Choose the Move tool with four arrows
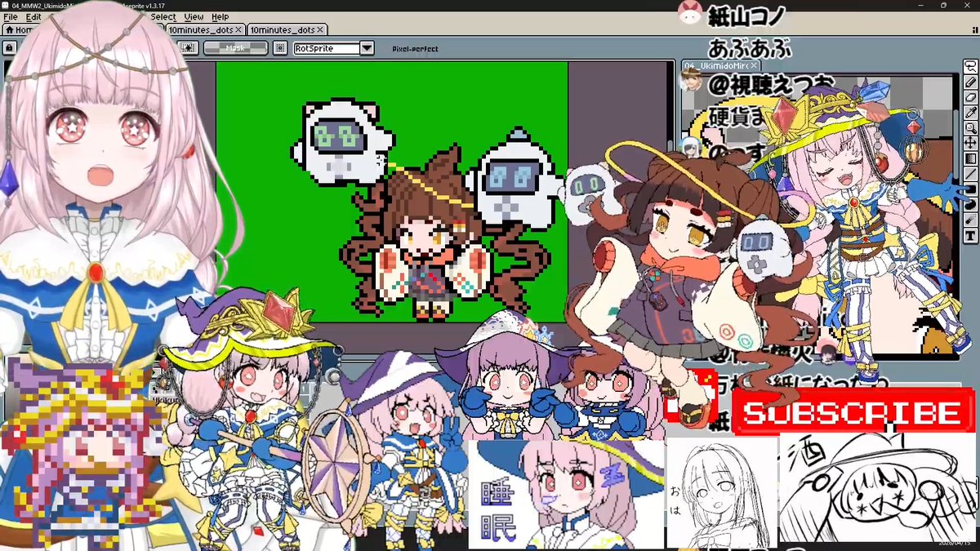This screenshot has height=551, width=980. tap(971, 143)
